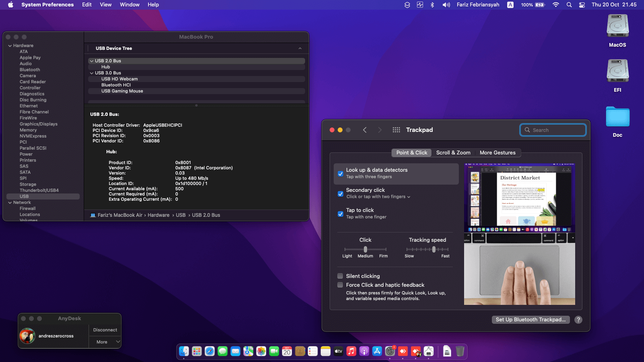
Task: Click the Tracking speed slider handle
Action: 434,249
